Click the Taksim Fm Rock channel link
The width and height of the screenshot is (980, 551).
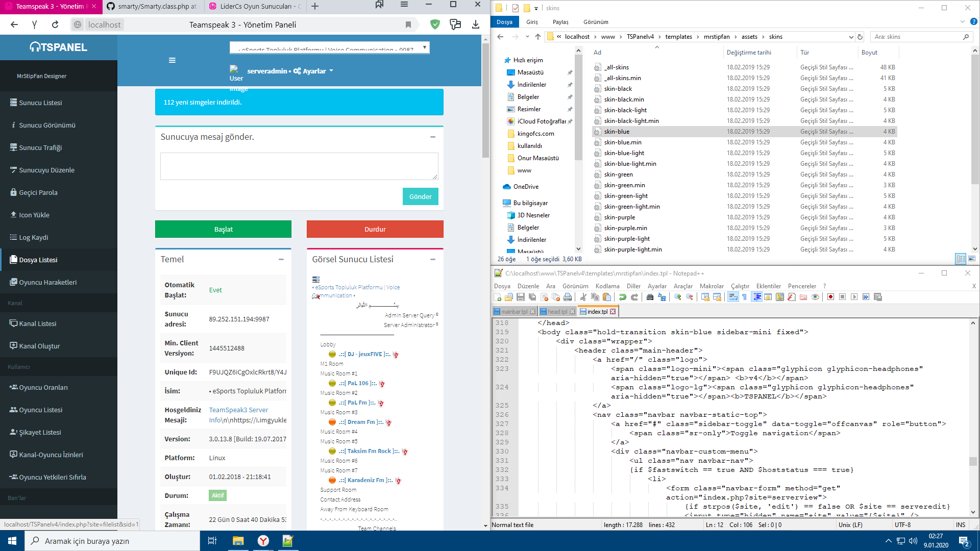[369, 451]
